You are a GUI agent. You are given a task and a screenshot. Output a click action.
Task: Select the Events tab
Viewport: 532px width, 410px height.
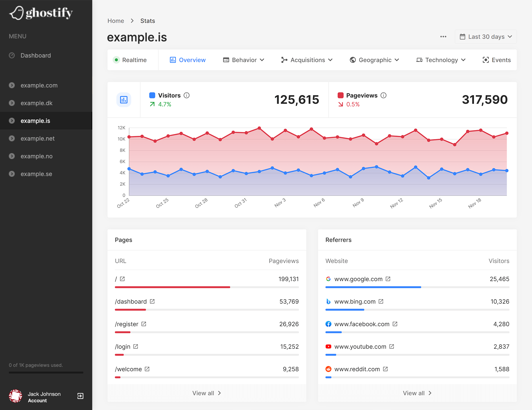tap(496, 60)
